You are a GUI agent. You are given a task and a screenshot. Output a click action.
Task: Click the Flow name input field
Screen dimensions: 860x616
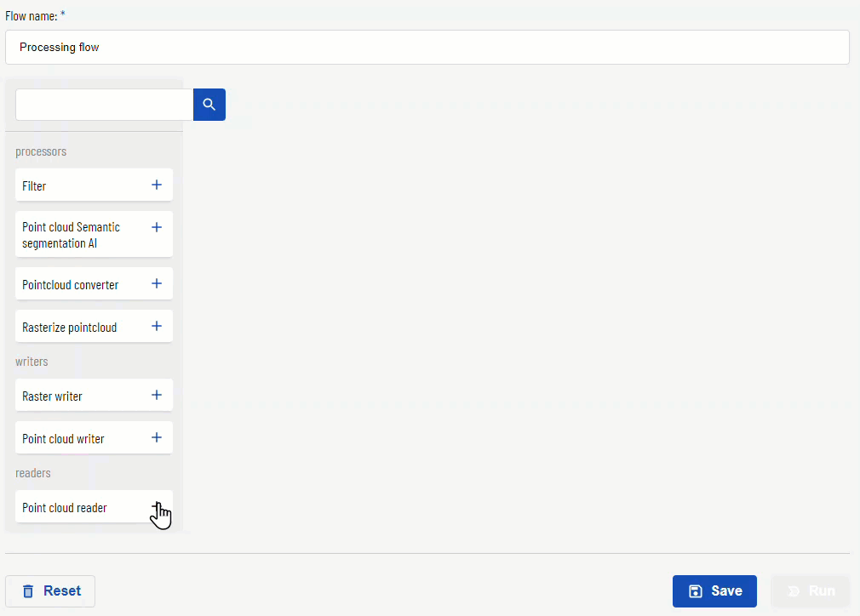pyautogui.click(x=427, y=47)
